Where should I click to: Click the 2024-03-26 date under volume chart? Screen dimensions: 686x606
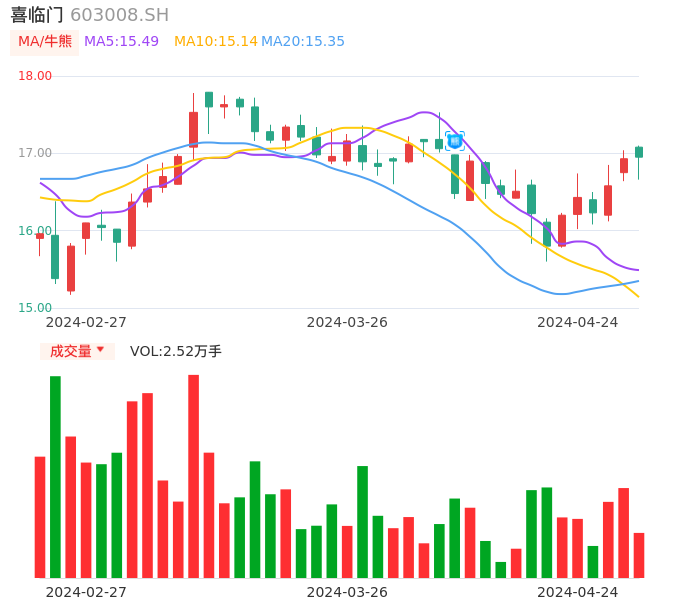click(347, 592)
